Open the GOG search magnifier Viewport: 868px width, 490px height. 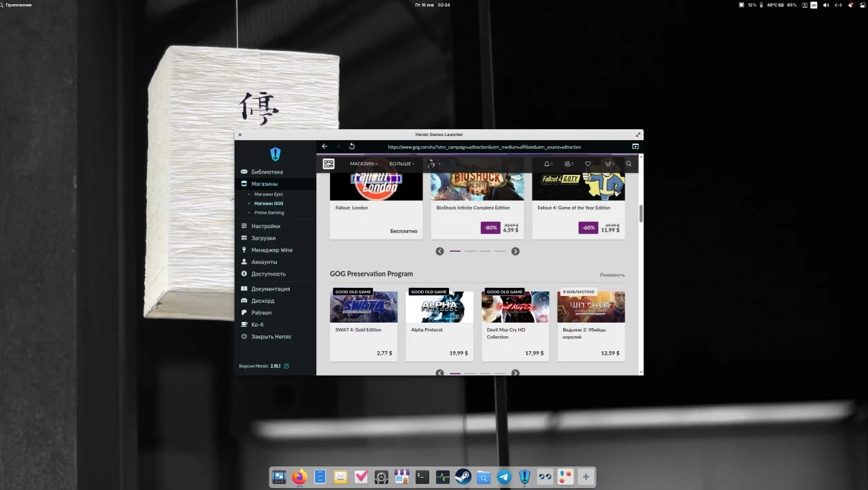[x=629, y=163]
